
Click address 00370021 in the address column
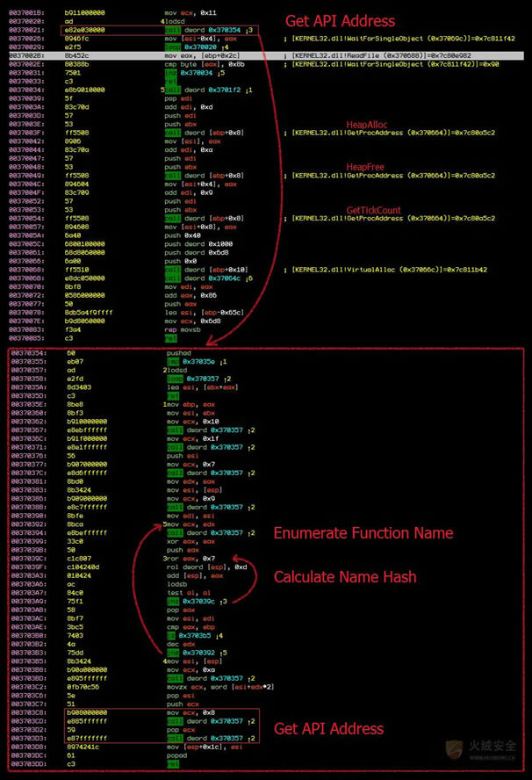(x=26, y=30)
